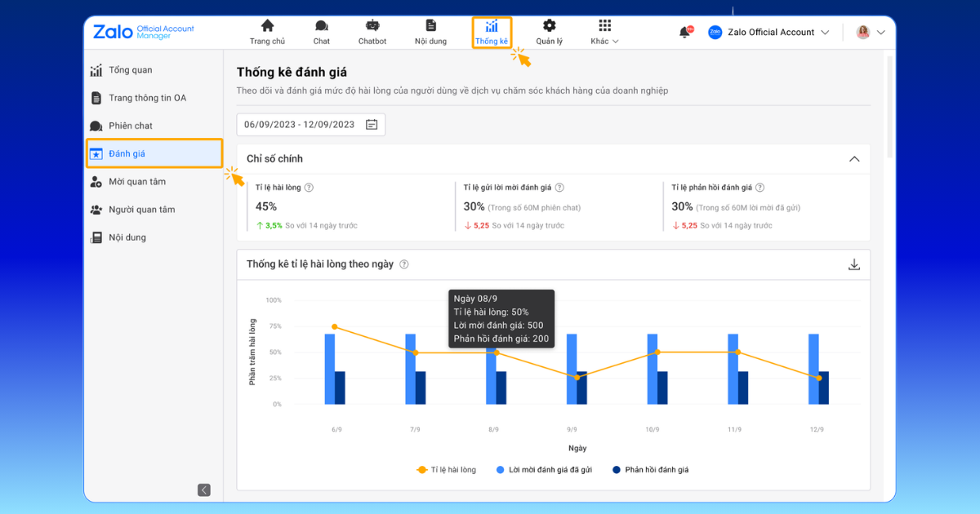Download the daily satisfaction chart
This screenshot has height=514, width=980.
(x=854, y=264)
